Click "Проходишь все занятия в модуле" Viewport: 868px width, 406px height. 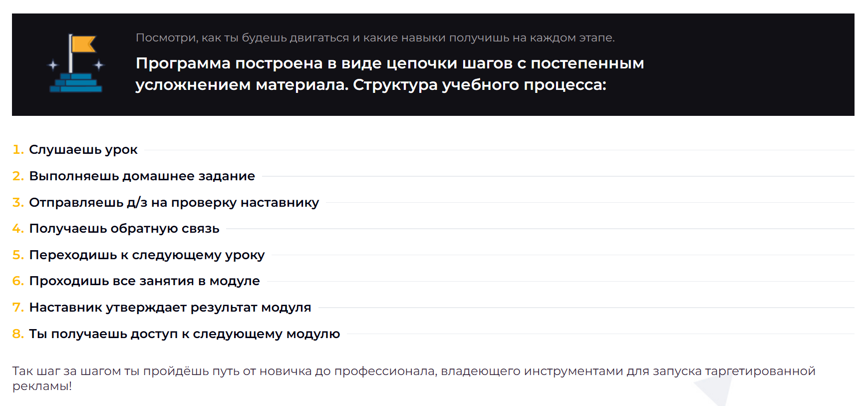[145, 281]
